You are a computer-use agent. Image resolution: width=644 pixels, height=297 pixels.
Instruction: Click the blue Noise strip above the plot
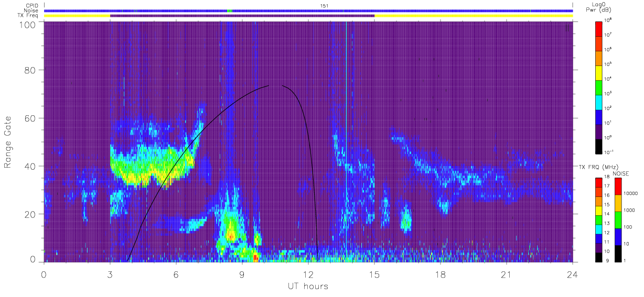pos(308,10)
